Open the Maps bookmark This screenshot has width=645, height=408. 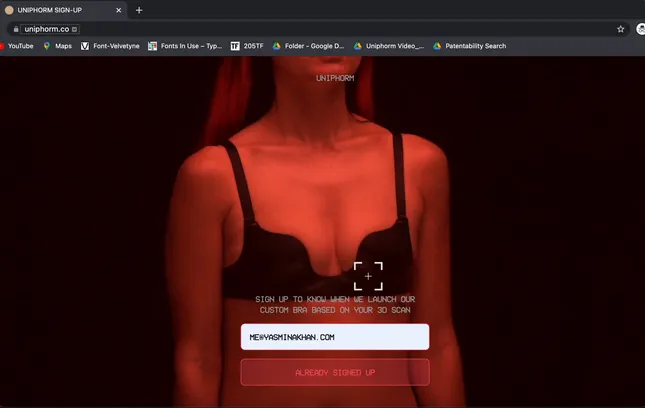click(x=58, y=46)
